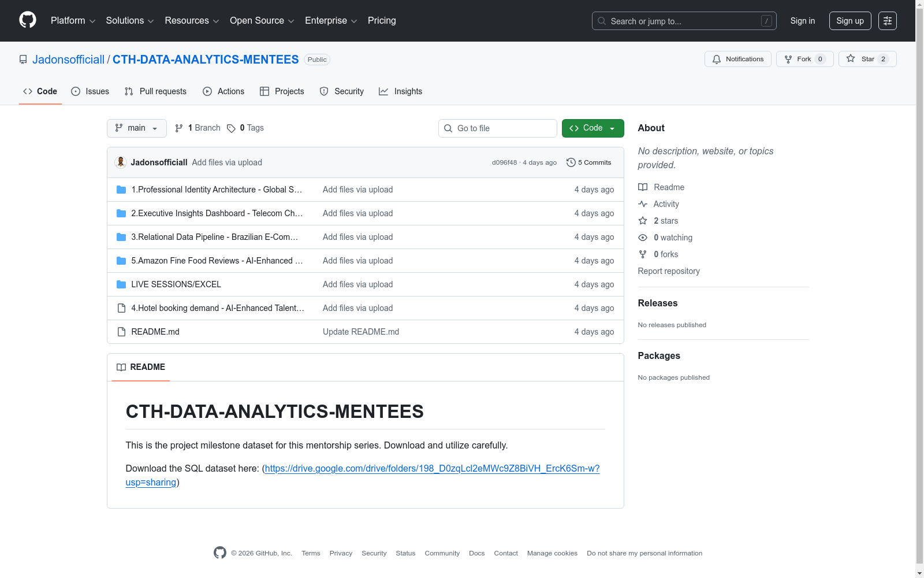Click the folder icon for Amazon Fine Food Reviews

tap(121, 261)
